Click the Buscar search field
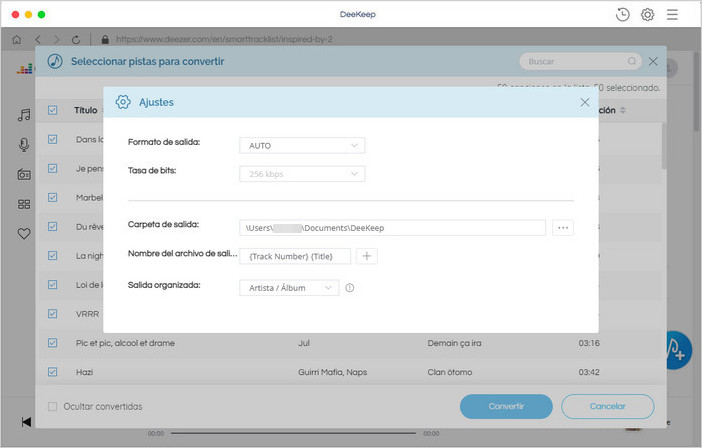702x448 pixels. pos(580,61)
